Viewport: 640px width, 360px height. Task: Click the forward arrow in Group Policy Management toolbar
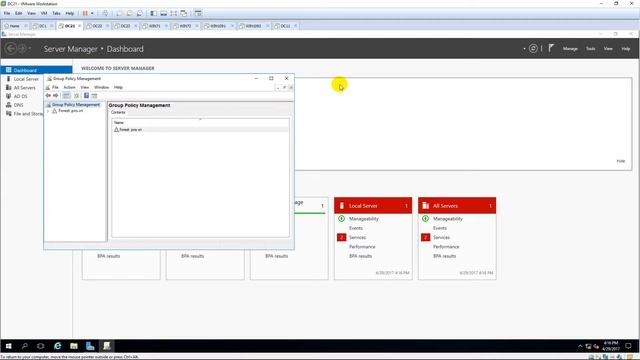click(x=56, y=96)
